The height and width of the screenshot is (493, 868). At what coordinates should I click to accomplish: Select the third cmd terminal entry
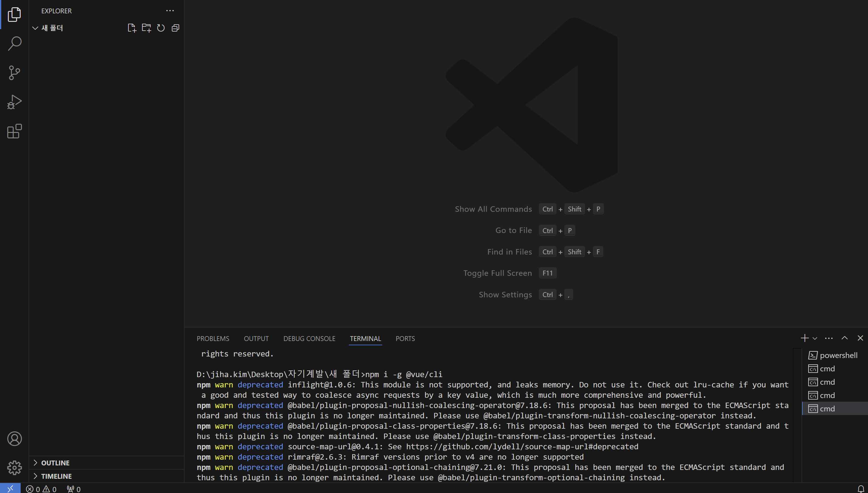835,395
